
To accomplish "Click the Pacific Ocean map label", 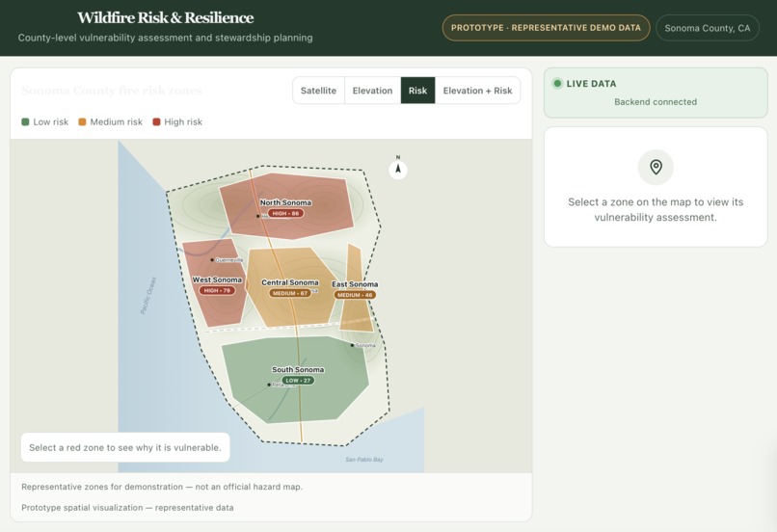I will (x=148, y=296).
